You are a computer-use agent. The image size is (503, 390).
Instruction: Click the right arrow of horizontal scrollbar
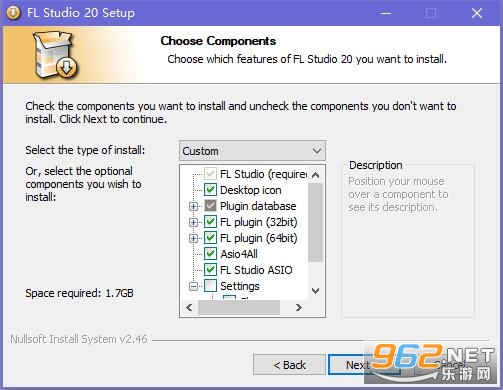(298, 307)
